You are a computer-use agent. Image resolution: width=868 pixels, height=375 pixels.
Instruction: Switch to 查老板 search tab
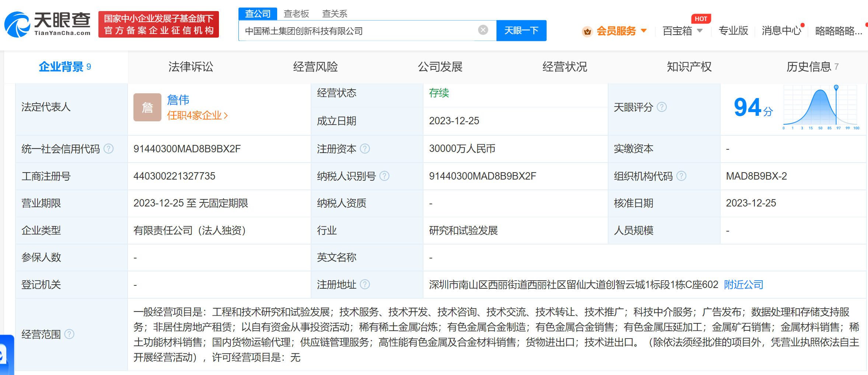pos(296,14)
